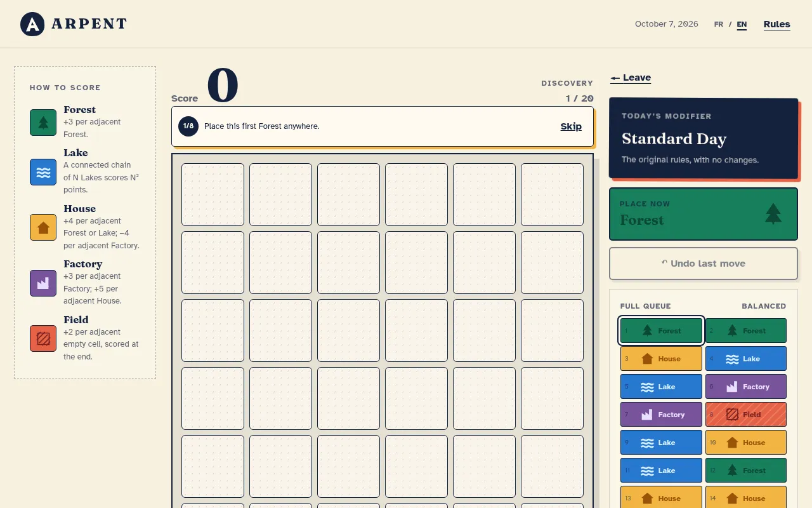Click the 1 / 20 turn counter
812x508 pixels.
(579, 98)
